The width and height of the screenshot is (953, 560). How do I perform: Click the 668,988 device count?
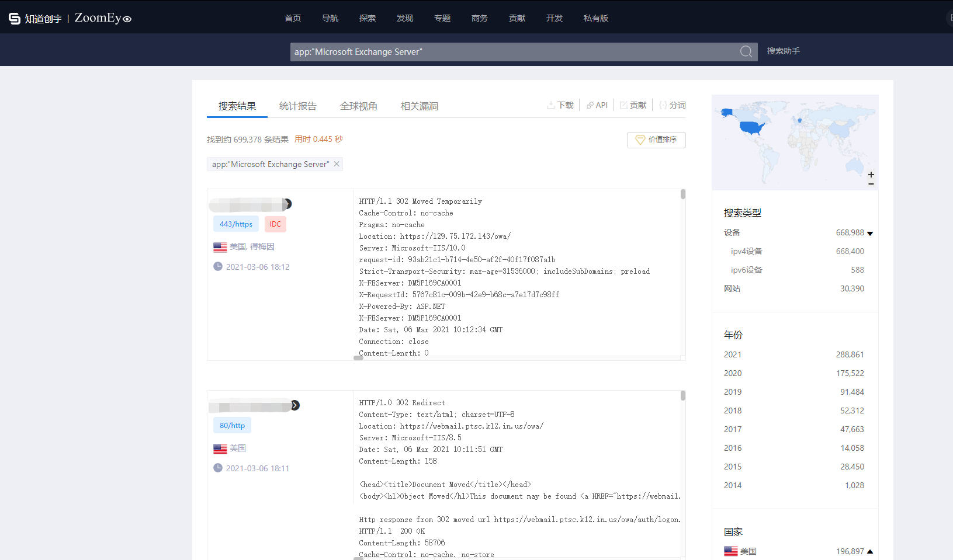click(x=850, y=232)
